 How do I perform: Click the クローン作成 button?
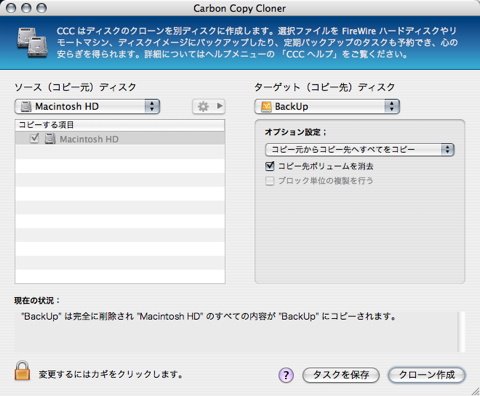coord(427,375)
